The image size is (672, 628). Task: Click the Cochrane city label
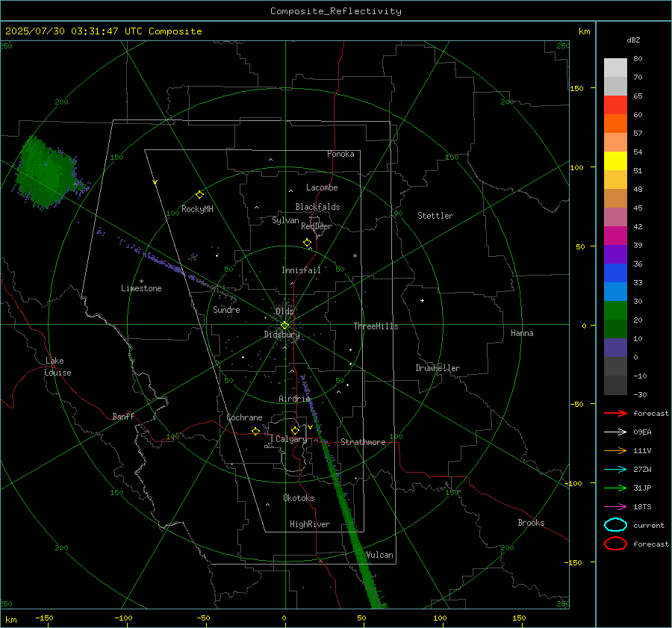pos(244,417)
